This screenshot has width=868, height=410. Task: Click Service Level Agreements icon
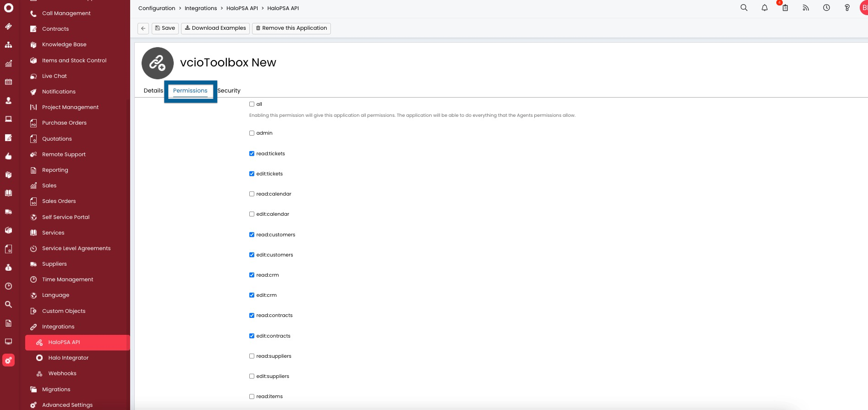[33, 248]
